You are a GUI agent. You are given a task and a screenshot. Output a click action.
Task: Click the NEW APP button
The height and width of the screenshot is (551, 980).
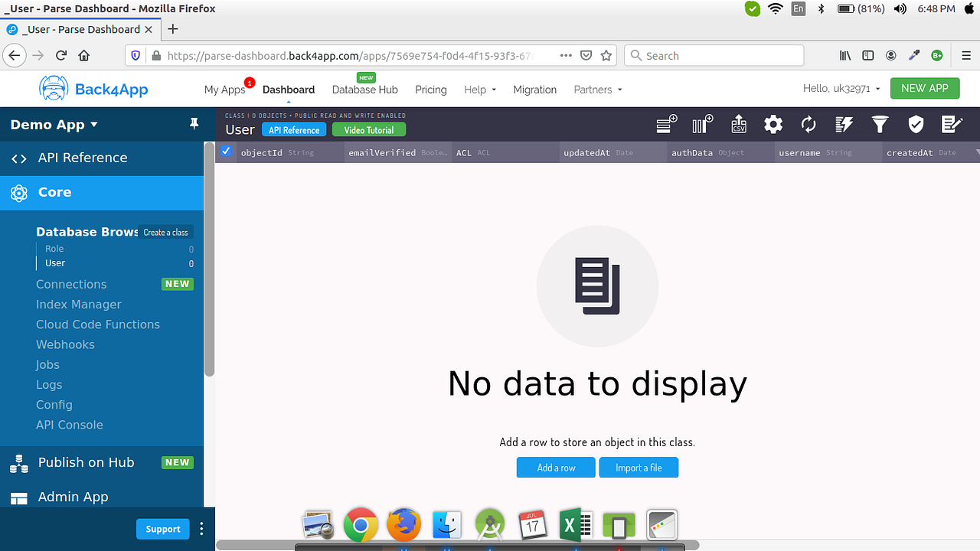point(924,88)
